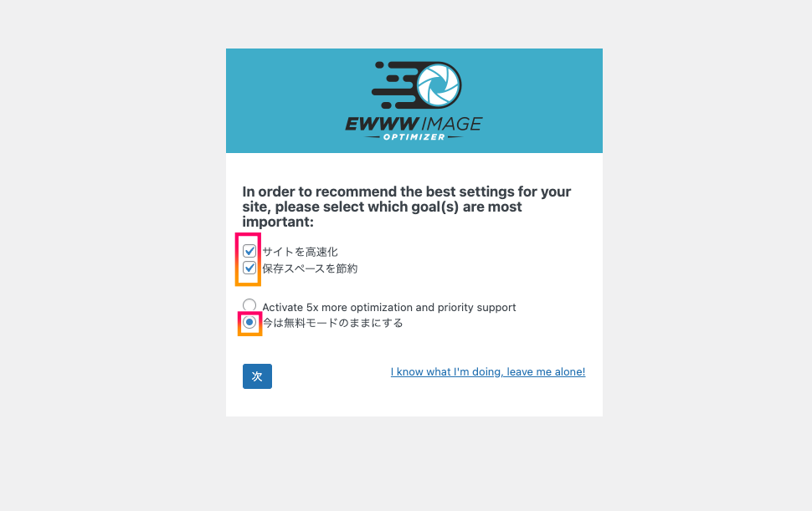Viewport: 812px width, 511px height.
Task: Click the camera shutter logo icon
Action: pos(439,84)
